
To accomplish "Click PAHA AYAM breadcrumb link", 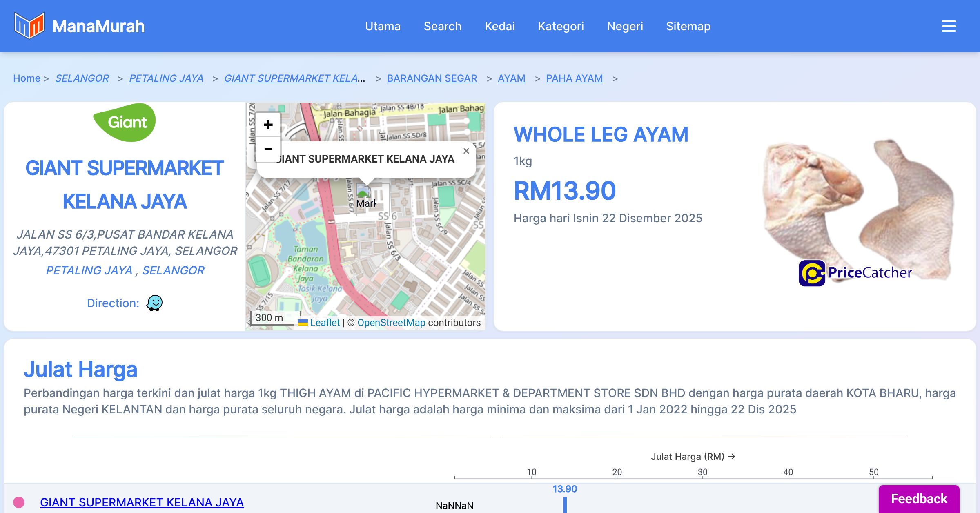I will pos(574,78).
